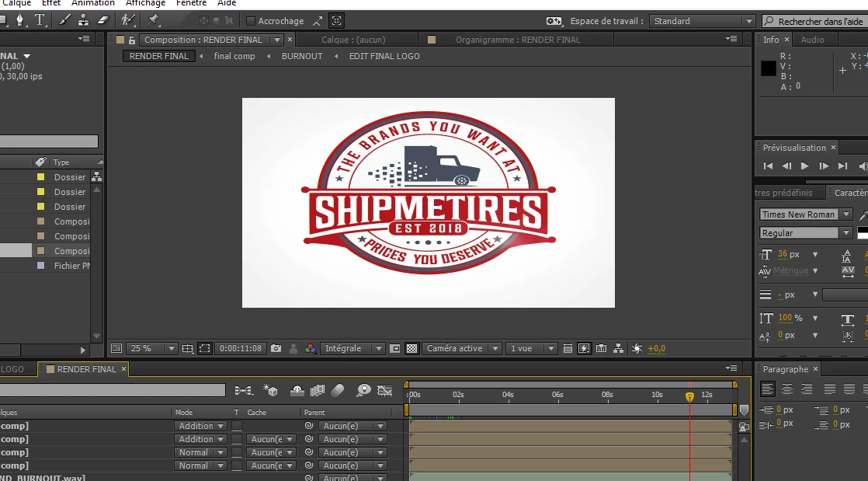Select the Roto Brush tool

point(128,20)
